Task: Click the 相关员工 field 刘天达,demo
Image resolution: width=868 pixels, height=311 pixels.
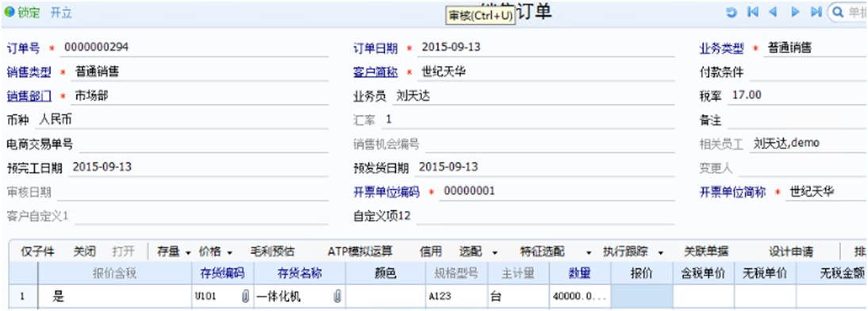Action: tap(808, 144)
